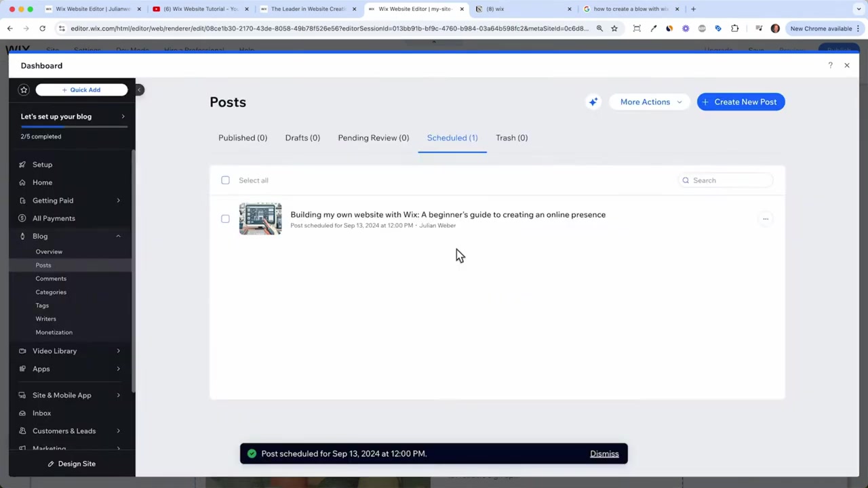
Task: Expand Site & Mobile App section
Action: coord(118,395)
